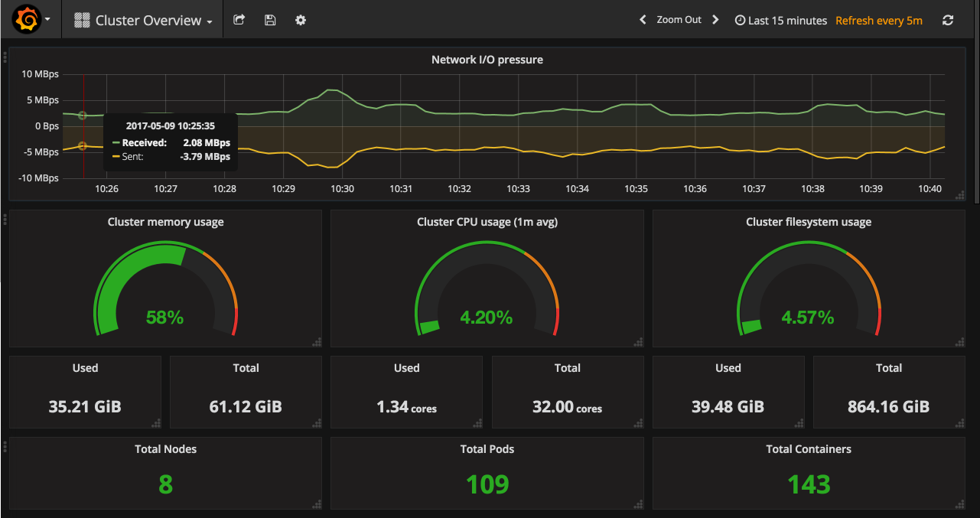Click the 35.21 GiB memory used value
The width and height of the screenshot is (980, 518).
point(85,406)
